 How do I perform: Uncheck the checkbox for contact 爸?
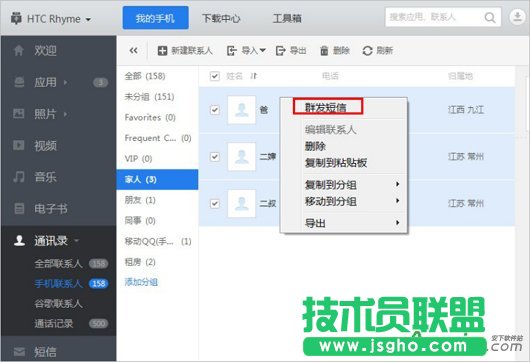pyautogui.click(x=215, y=110)
